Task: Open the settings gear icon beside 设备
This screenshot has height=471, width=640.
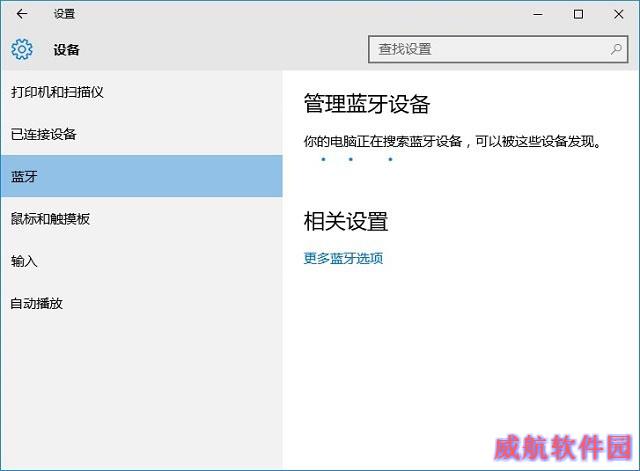Action: pos(22,49)
